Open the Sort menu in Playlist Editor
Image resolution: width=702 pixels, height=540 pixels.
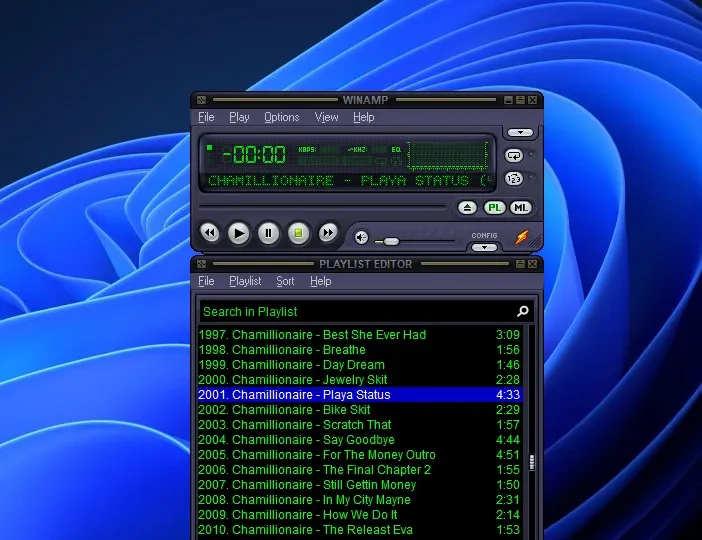click(x=285, y=281)
